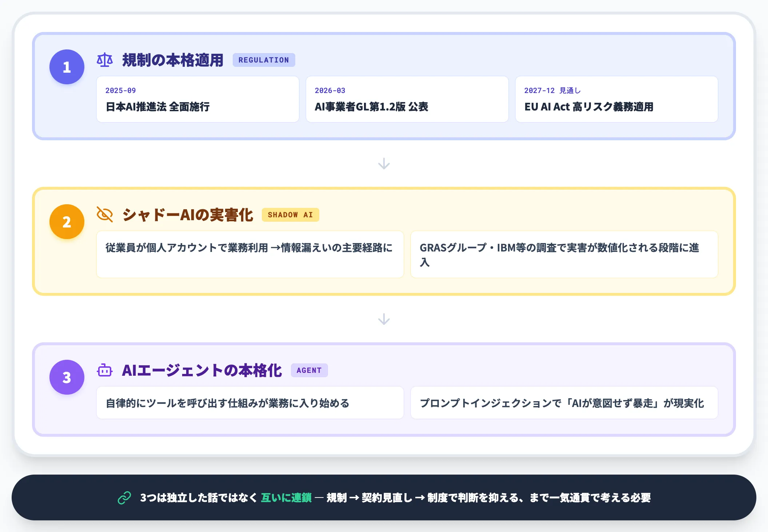768x532 pixels.
Task: Click the REGULATION badge
Action: tap(264, 60)
